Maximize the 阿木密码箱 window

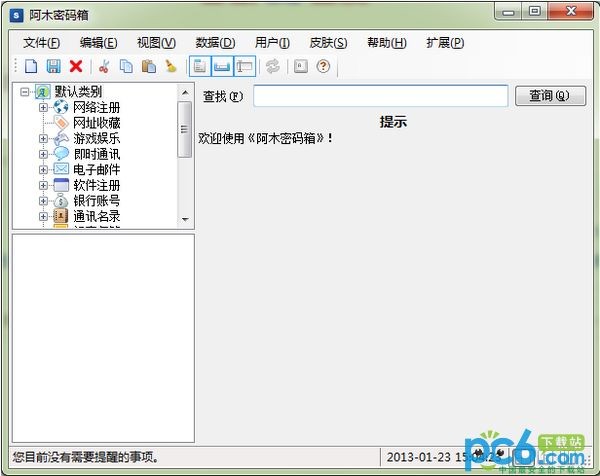coord(535,12)
